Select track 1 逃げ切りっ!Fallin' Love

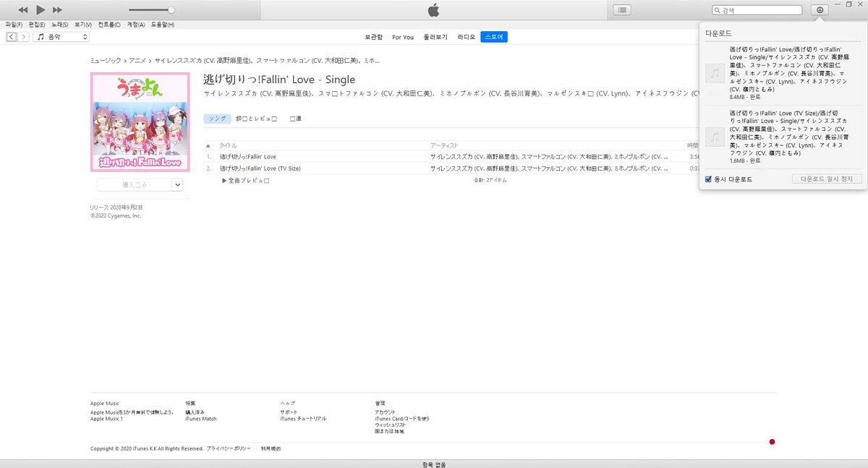pyautogui.click(x=248, y=157)
